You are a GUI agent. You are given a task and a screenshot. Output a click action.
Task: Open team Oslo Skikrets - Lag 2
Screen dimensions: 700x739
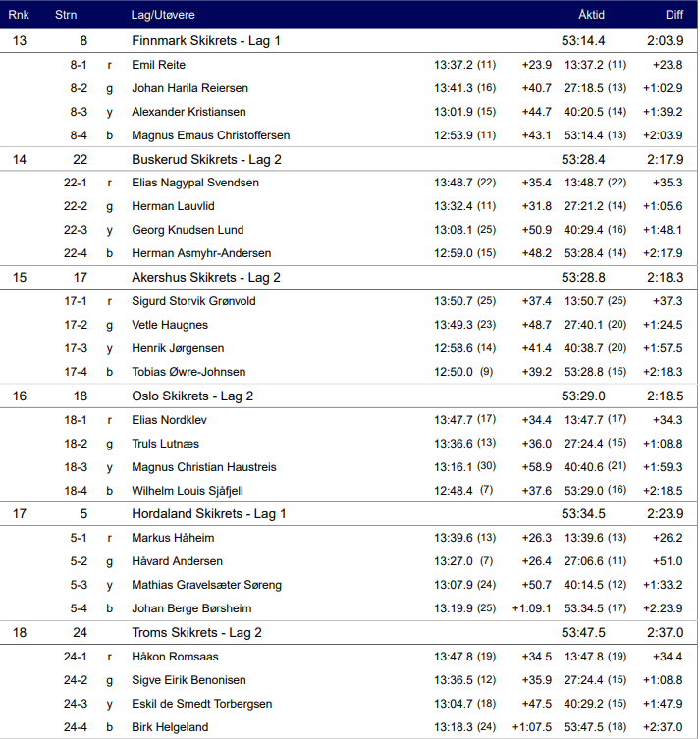pos(192,396)
